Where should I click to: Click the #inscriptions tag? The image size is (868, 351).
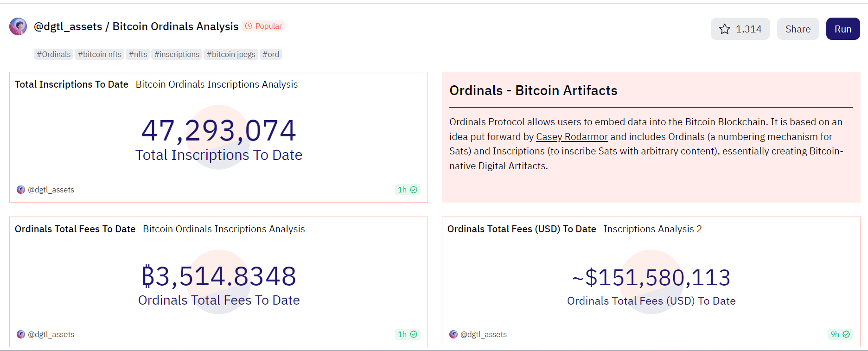click(x=176, y=54)
